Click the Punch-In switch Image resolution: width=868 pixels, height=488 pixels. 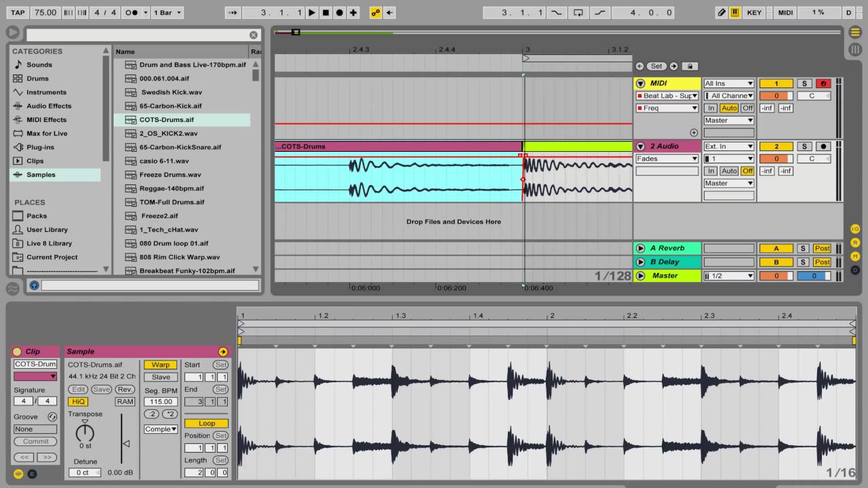tap(557, 12)
